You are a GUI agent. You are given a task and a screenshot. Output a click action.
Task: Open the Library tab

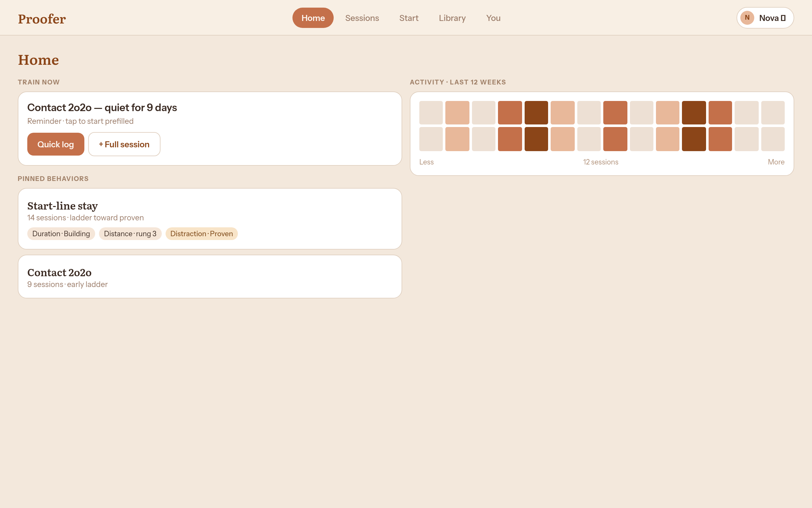[x=452, y=18]
